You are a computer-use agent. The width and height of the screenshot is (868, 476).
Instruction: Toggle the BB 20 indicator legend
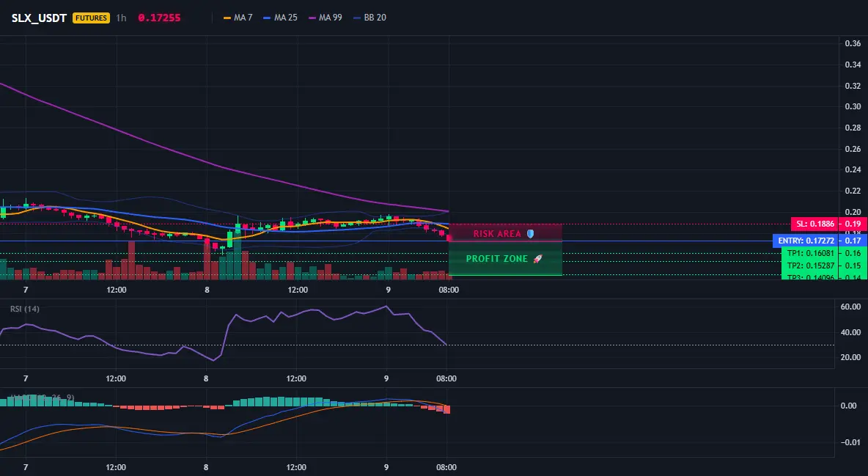click(x=369, y=18)
